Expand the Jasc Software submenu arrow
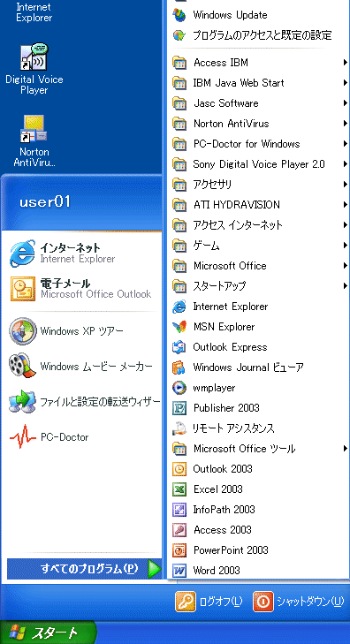This screenshot has height=644, width=350. coord(346,103)
